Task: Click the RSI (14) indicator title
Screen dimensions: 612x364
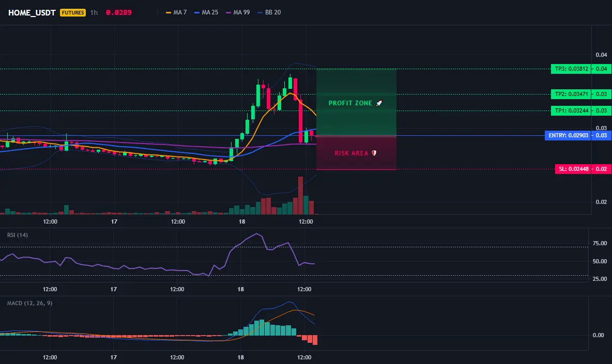Action: pyautogui.click(x=18, y=235)
